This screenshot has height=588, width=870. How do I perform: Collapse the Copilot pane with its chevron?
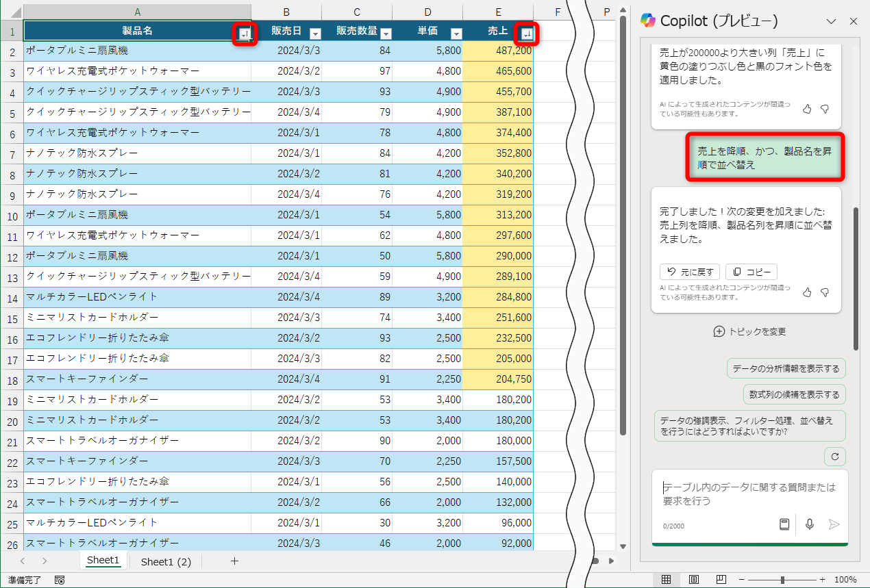832,21
